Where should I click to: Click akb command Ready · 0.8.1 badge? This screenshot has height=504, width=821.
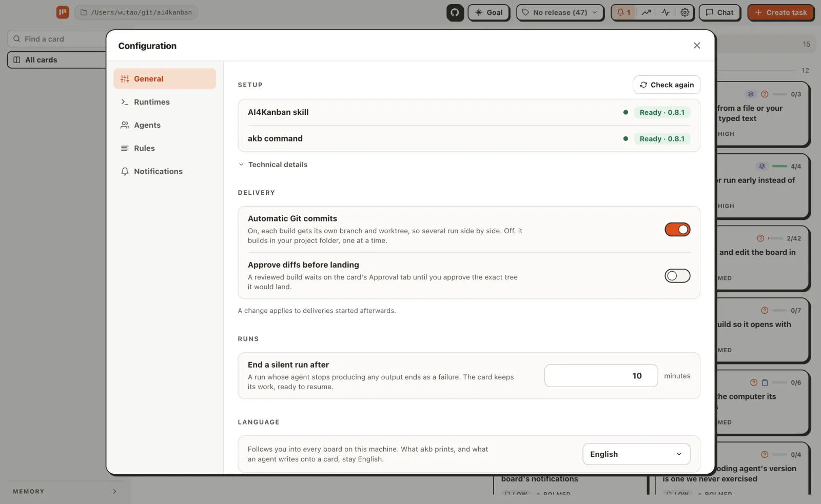pyautogui.click(x=662, y=139)
